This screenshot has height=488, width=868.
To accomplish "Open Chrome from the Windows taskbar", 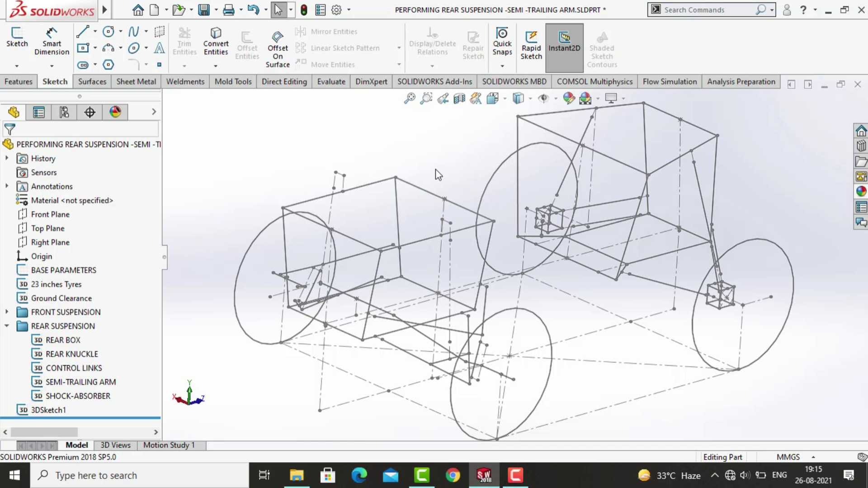I will 453,475.
